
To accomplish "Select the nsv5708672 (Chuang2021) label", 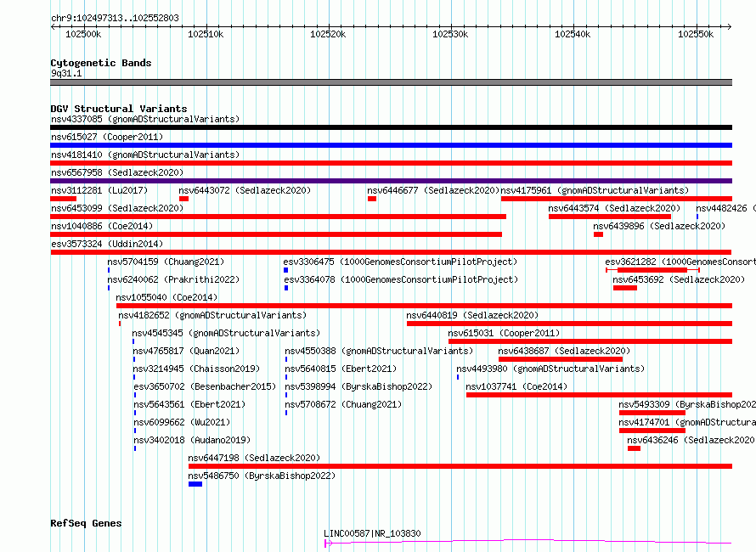I will 343,404.
